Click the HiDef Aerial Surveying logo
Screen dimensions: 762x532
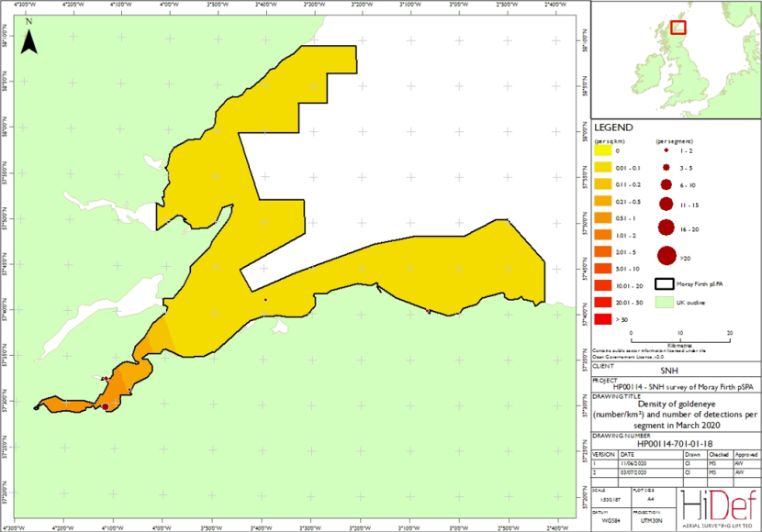point(718,508)
